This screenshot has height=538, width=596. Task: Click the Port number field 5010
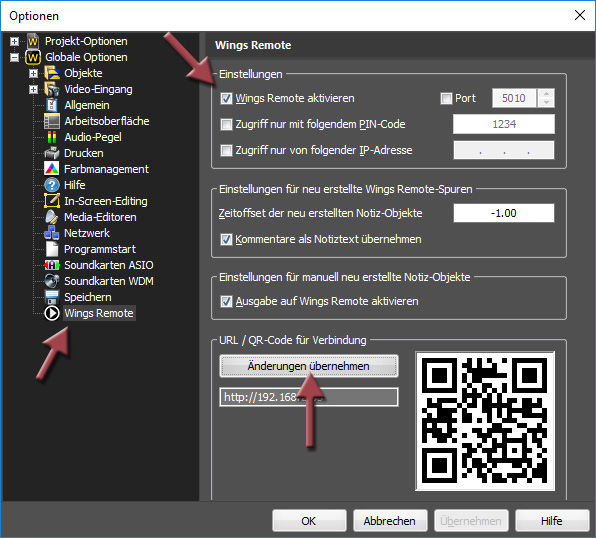[x=514, y=98]
